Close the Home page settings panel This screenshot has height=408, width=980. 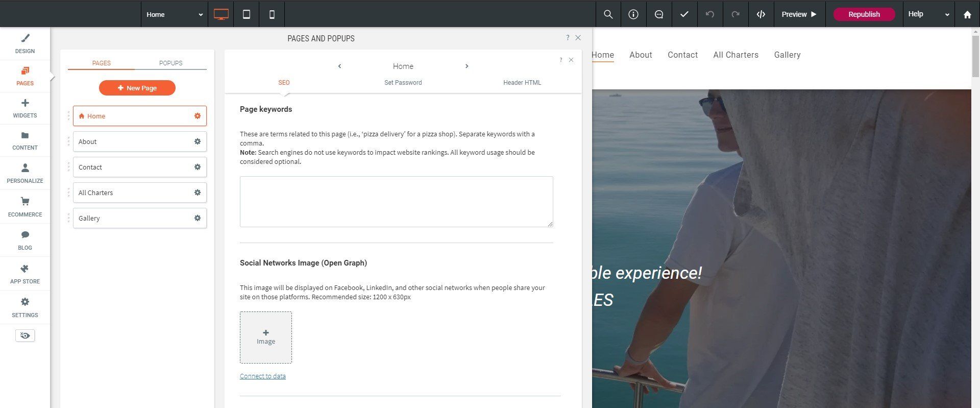[x=571, y=60]
